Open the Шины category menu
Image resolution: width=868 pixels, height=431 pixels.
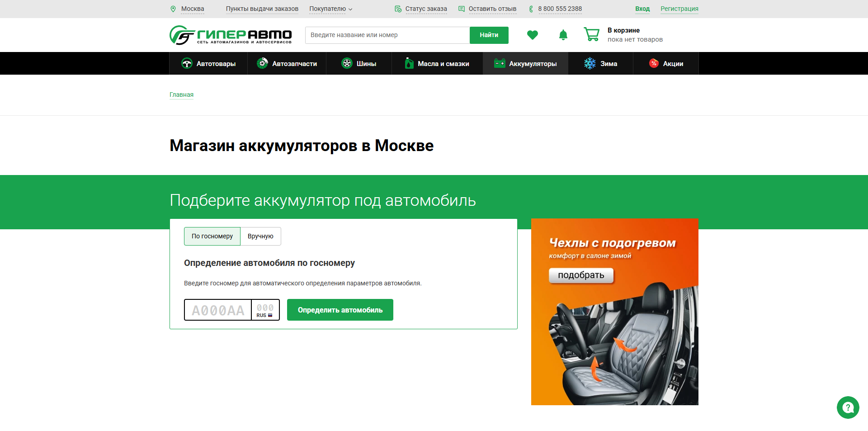point(359,63)
